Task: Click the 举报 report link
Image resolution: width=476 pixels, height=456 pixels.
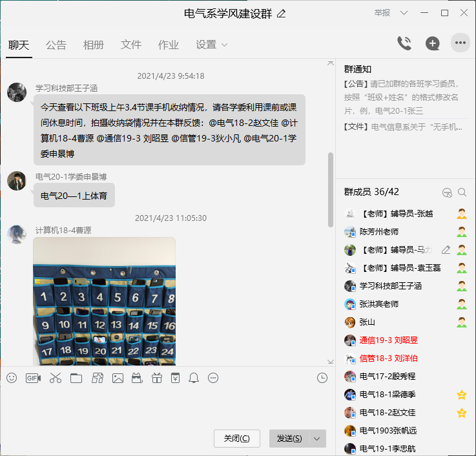Action: tap(382, 13)
